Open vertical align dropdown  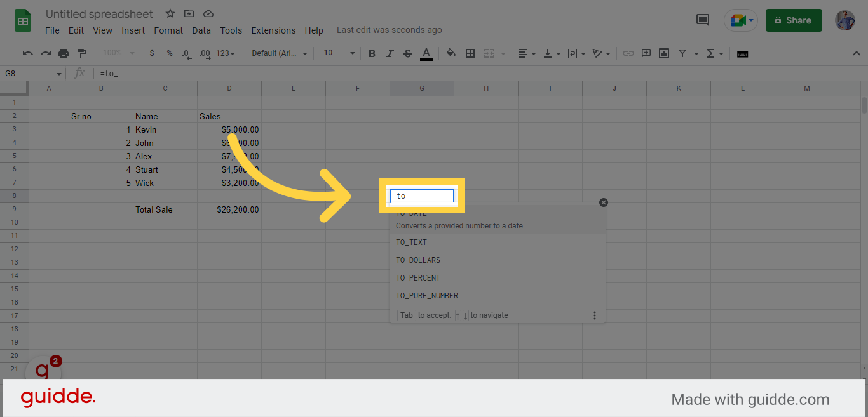point(551,53)
